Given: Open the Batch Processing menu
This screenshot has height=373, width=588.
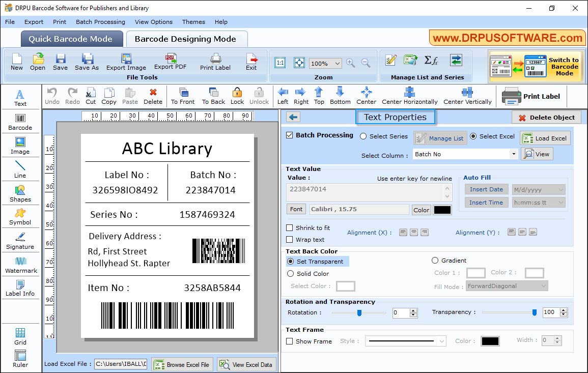Looking at the screenshot, I should (x=100, y=22).
